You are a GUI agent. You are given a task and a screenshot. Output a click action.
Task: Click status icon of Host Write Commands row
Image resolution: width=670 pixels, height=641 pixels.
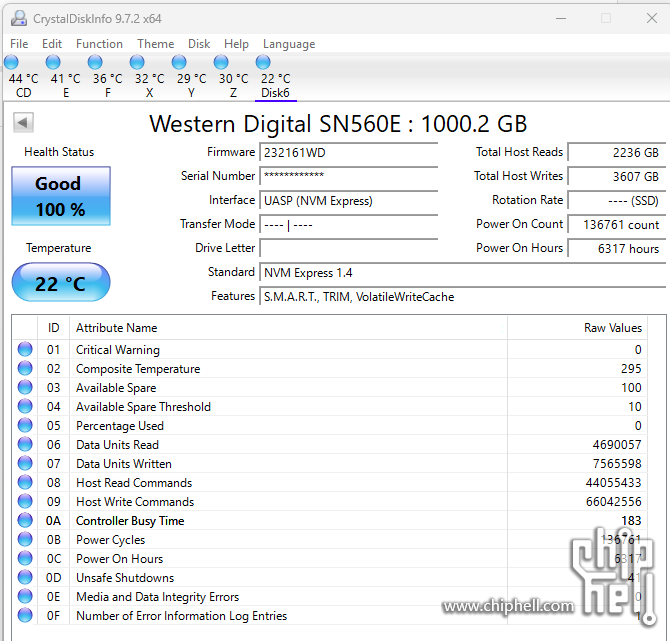tap(25, 501)
